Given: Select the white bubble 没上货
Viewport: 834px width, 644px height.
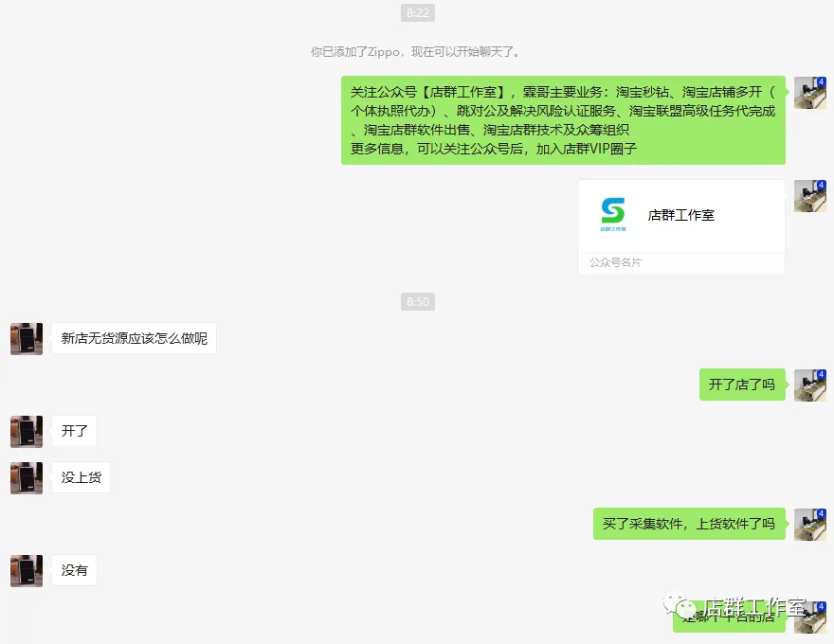Looking at the screenshot, I should [81, 477].
